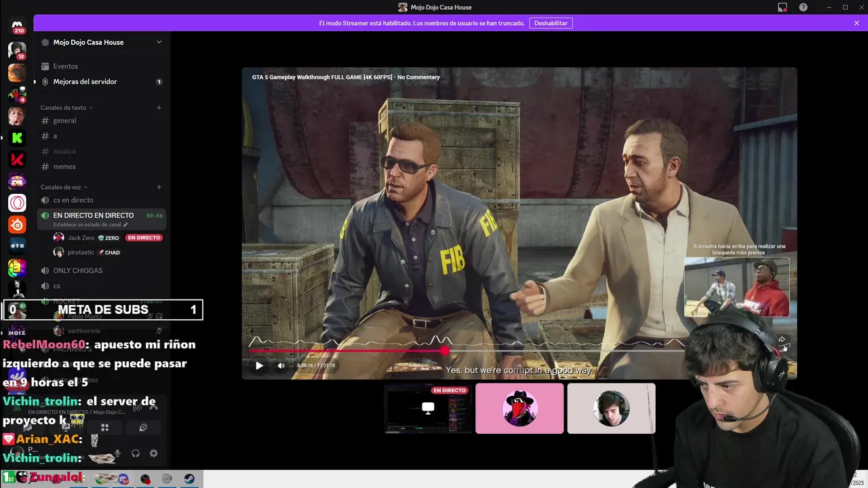Play the GTA 5 walkthrough video
The image size is (868, 488).
point(259,366)
